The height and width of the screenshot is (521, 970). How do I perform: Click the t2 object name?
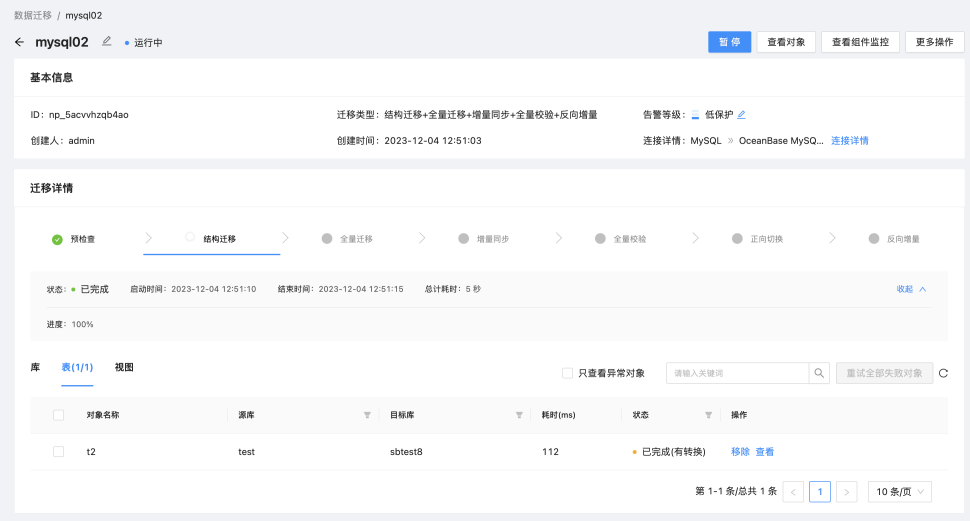tap(91, 452)
